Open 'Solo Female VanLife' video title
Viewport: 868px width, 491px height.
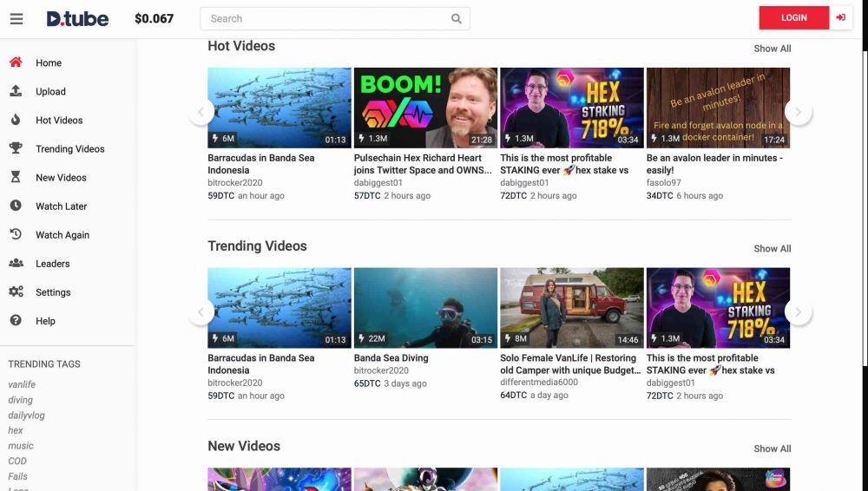[570, 364]
